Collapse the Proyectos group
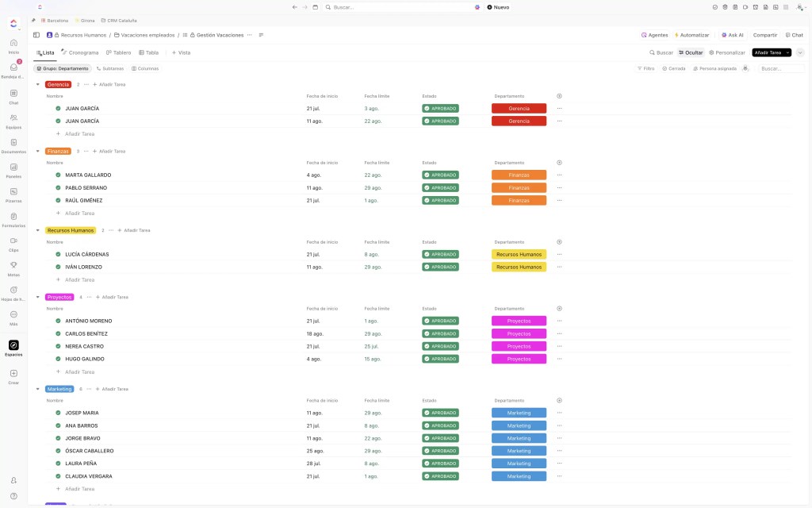Screen dimensions: 812x508 (38, 297)
